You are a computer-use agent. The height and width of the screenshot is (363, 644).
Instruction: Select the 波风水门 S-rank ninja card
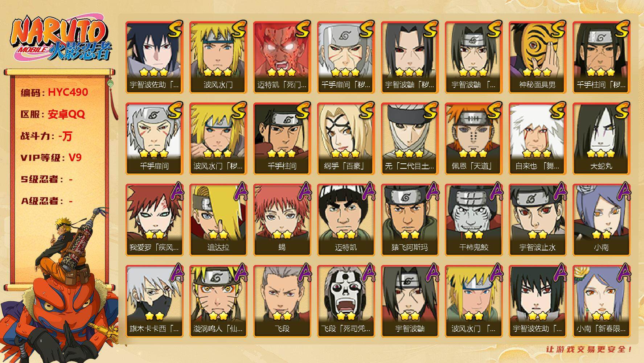(x=218, y=57)
